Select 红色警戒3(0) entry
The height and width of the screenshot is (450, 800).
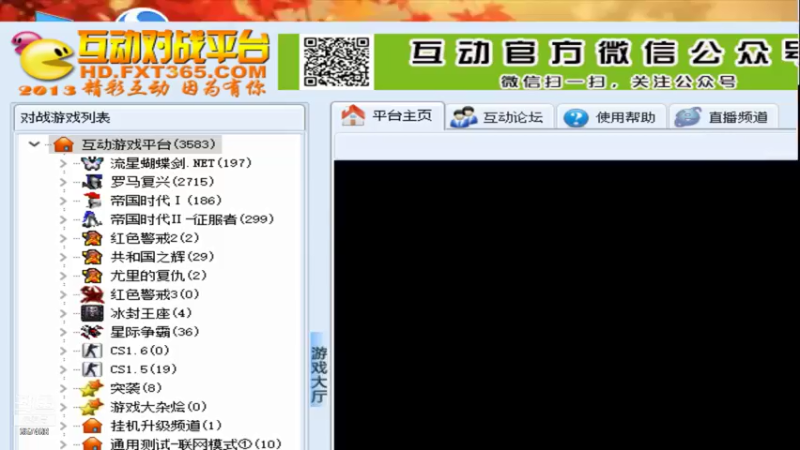pos(155,294)
